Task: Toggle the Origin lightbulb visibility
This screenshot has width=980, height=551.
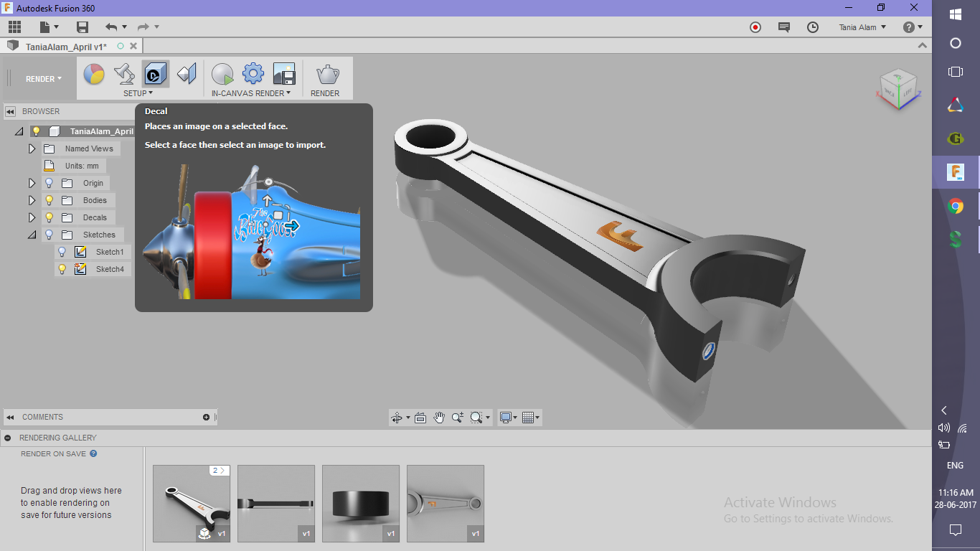Action: coord(50,183)
